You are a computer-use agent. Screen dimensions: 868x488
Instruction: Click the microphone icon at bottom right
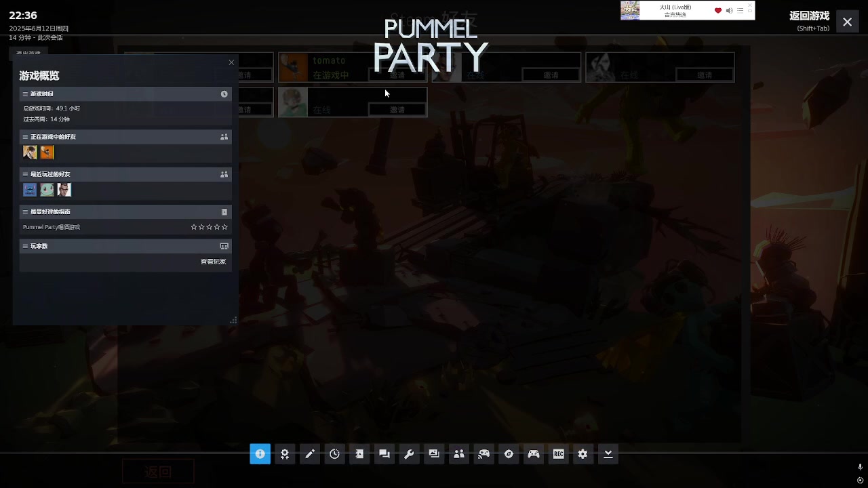pyautogui.click(x=860, y=467)
